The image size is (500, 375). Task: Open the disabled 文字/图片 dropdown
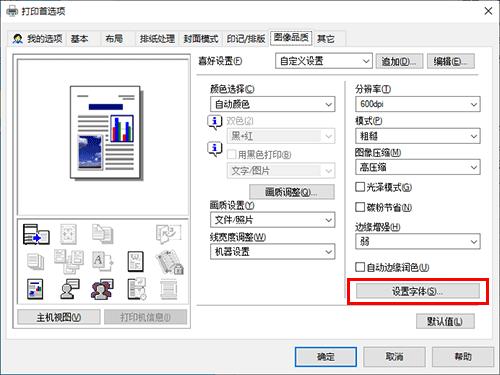tap(281, 171)
